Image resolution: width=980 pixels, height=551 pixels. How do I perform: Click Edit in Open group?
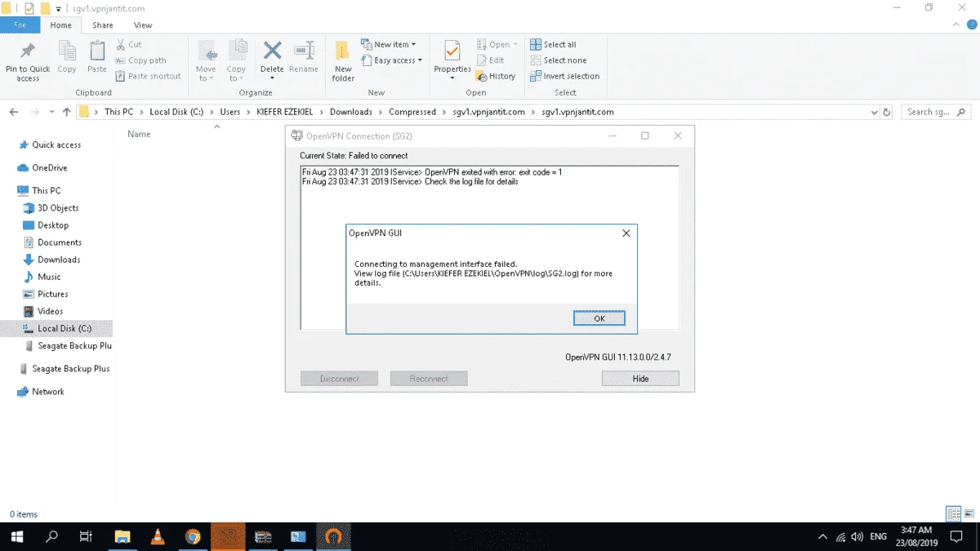(490, 60)
